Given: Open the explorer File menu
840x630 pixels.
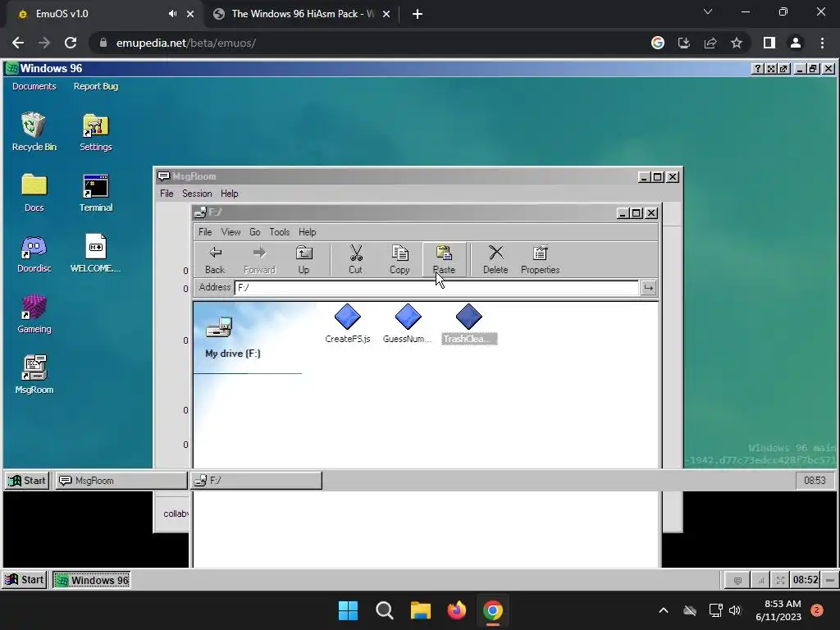Looking at the screenshot, I should tap(205, 232).
